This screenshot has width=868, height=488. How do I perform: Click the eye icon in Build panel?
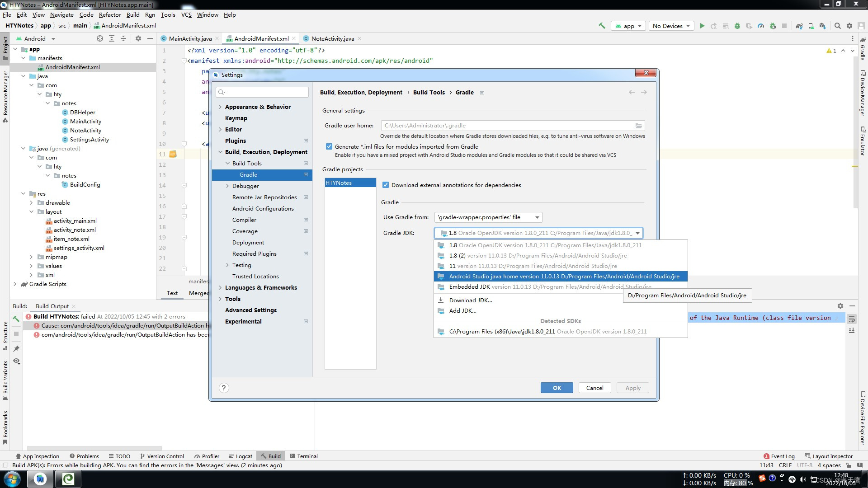coord(16,361)
